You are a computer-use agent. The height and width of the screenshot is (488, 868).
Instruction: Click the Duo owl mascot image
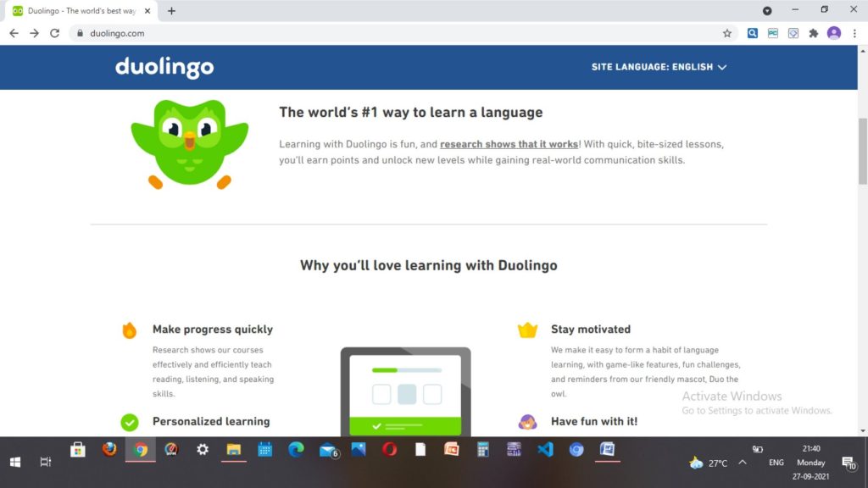point(190,144)
